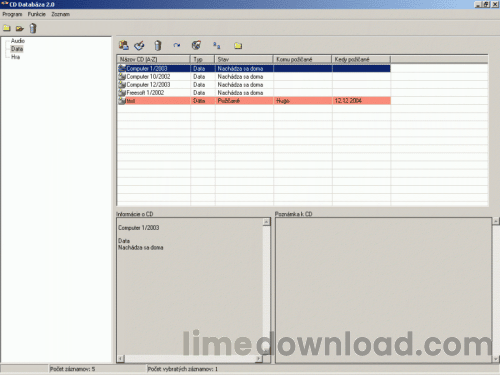
Task: Click the clipboard add-CD icon above the list
Action: [x=124, y=45]
